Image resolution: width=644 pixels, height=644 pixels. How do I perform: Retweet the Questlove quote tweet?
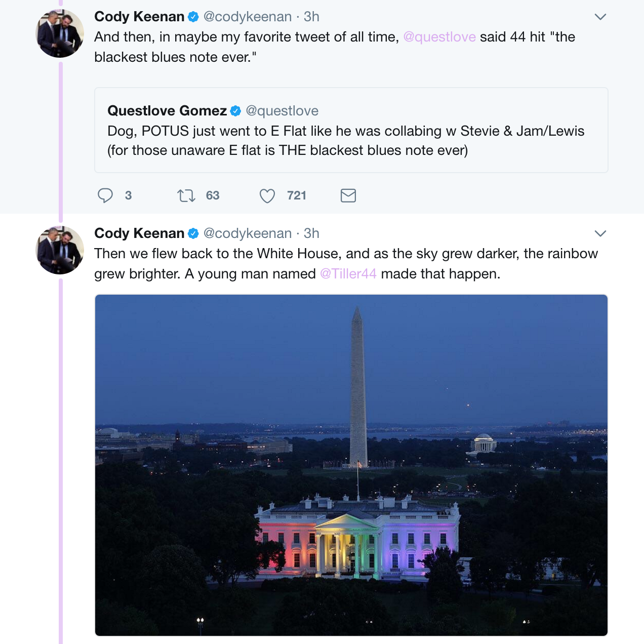[186, 195]
